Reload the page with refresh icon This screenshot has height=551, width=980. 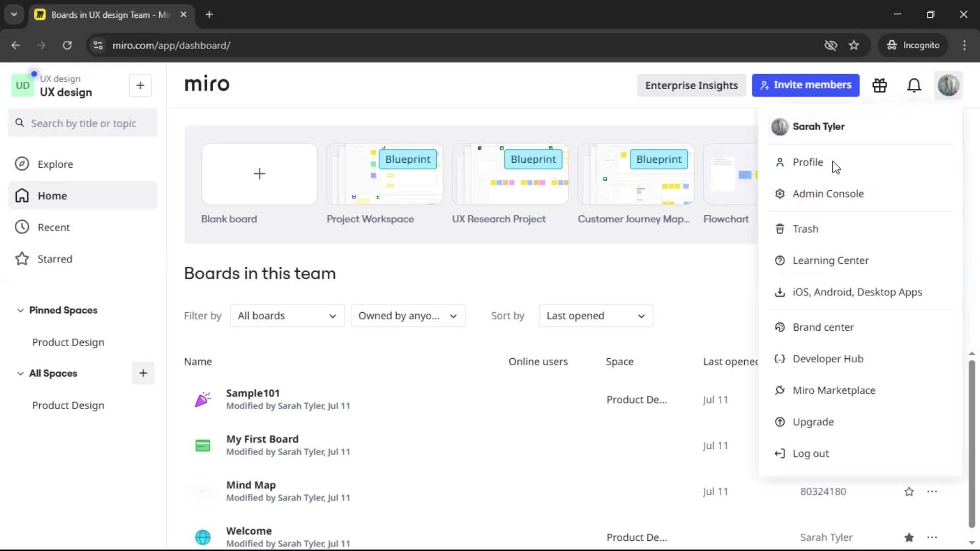(x=67, y=45)
